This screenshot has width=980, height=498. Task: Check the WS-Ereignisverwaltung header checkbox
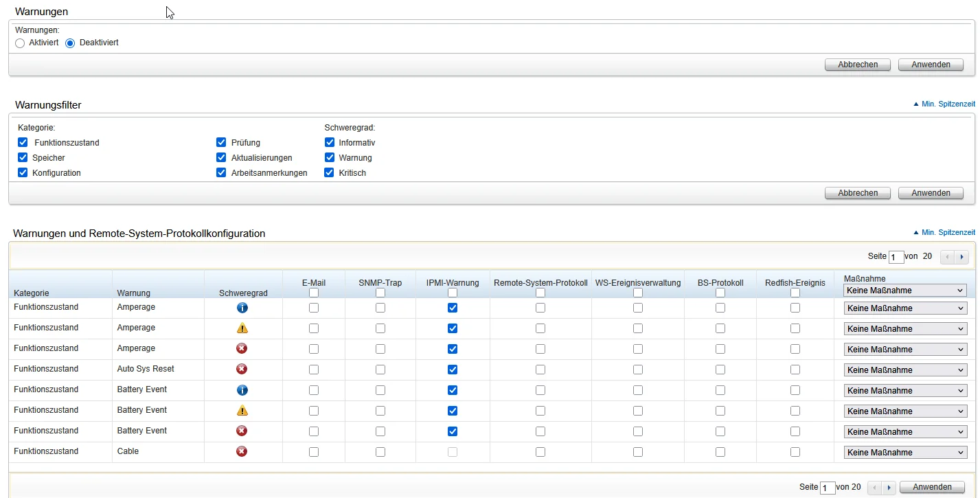(638, 293)
